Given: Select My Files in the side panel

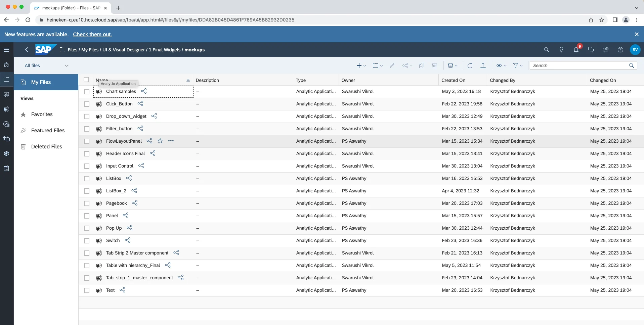Looking at the screenshot, I should [46, 82].
